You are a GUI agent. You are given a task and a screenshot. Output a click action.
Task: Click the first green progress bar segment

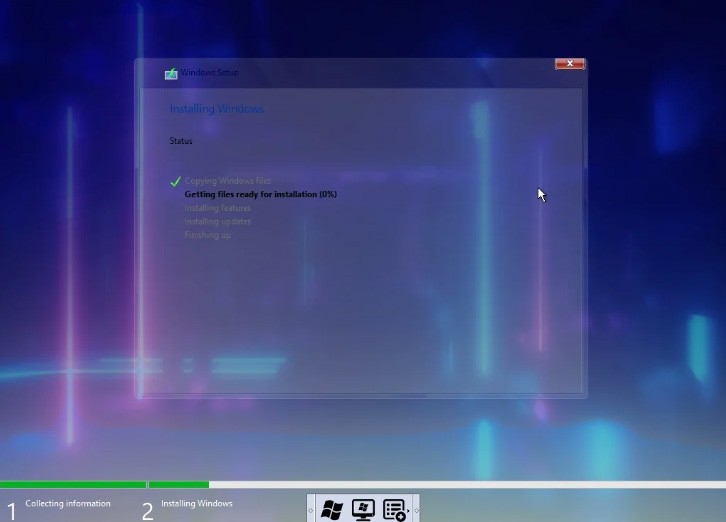72,485
